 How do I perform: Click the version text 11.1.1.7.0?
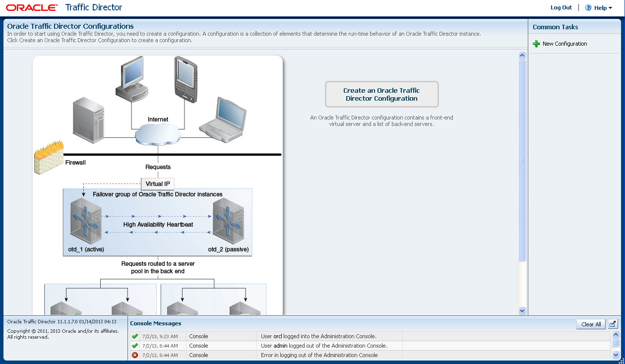point(67,322)
